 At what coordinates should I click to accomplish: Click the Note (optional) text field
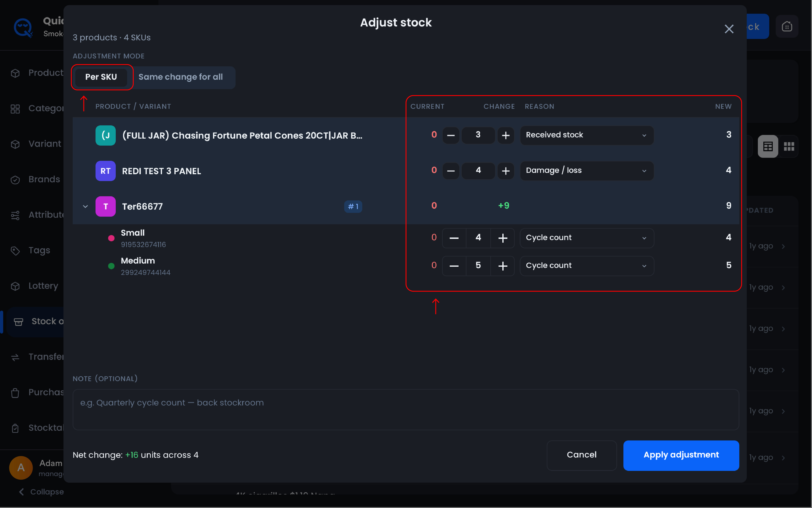406,409
